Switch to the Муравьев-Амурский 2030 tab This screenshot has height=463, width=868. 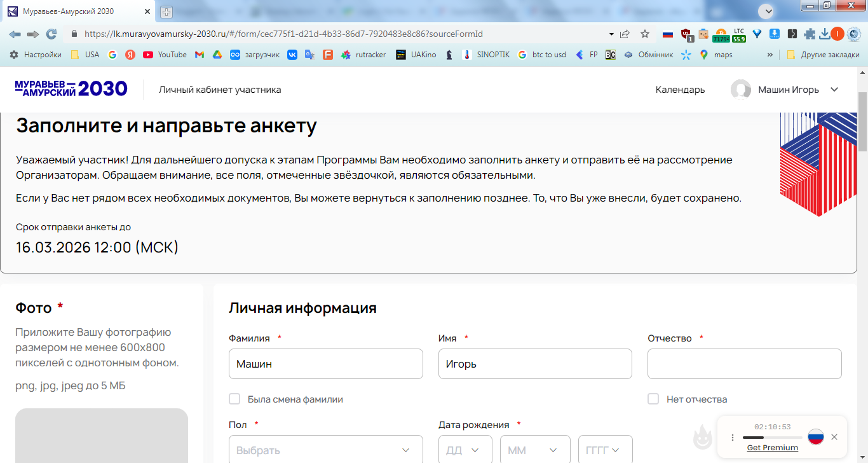(x=79, y=11)
